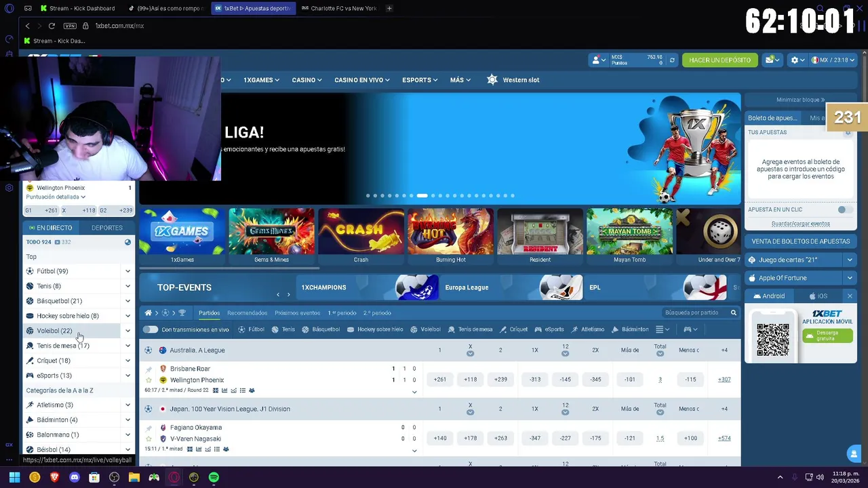Click next arrow in Top-Events carousel
Screen dimensions: 868x488
click(288, 295)
